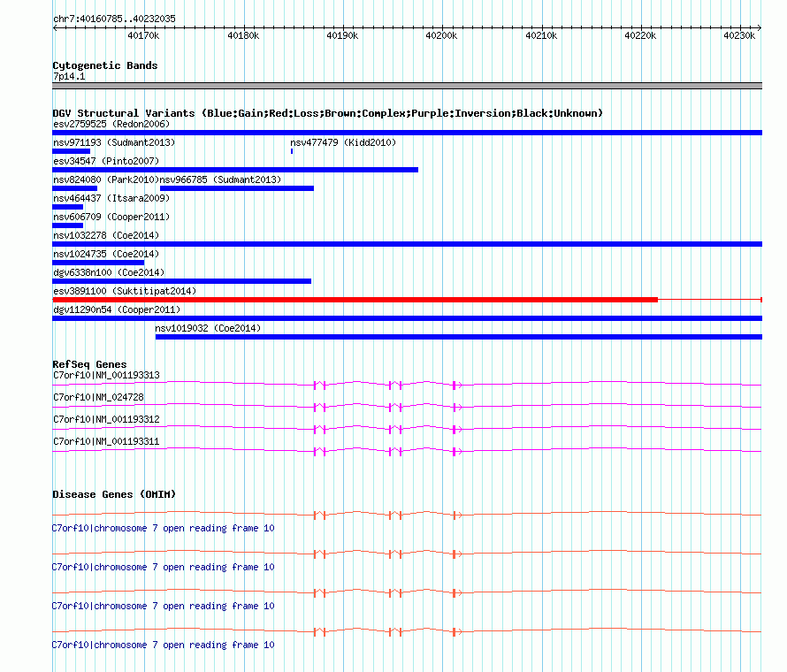Image resolution: width=787 pixels, height=672 pixels.
Task: Click the 7p14.1 band label
Action: (69, 76)
